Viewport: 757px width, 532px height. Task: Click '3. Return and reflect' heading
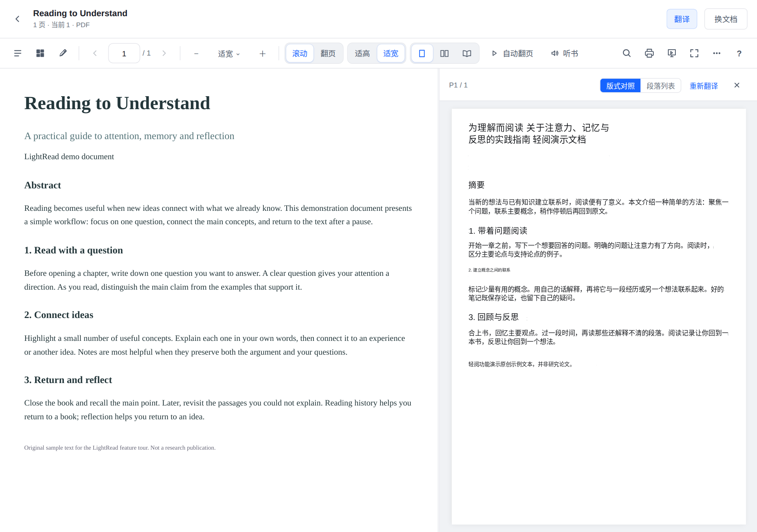(x=68, y=380)
